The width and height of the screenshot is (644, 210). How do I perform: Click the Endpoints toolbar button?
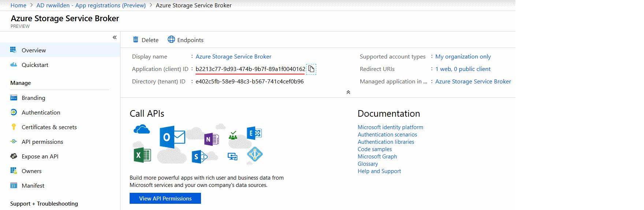coord(186,40)
